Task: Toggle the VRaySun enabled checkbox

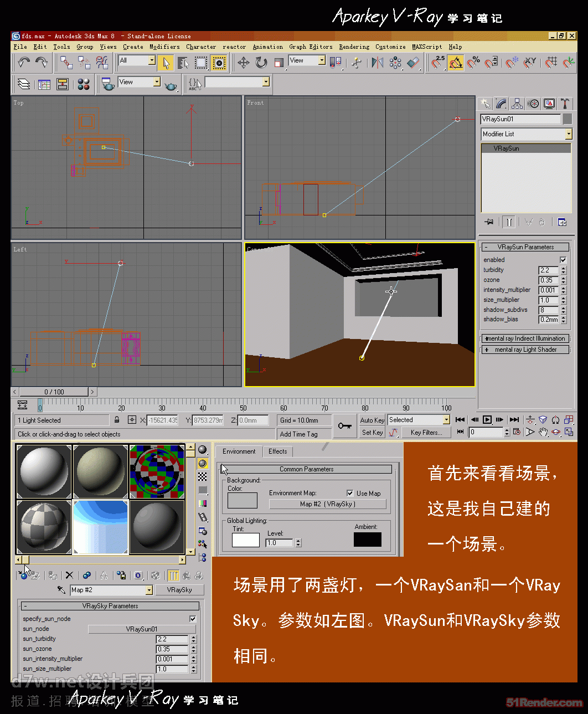Action: pyautogui.click(x=563, y=260)
